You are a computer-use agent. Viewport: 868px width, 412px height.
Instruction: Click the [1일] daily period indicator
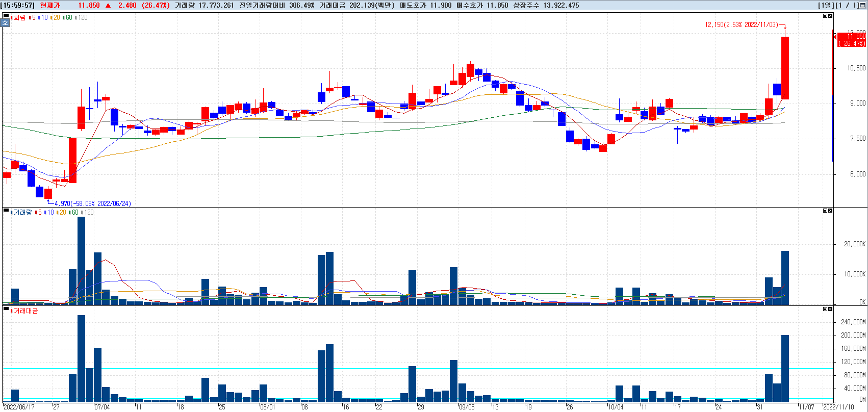tap(825, 5)
